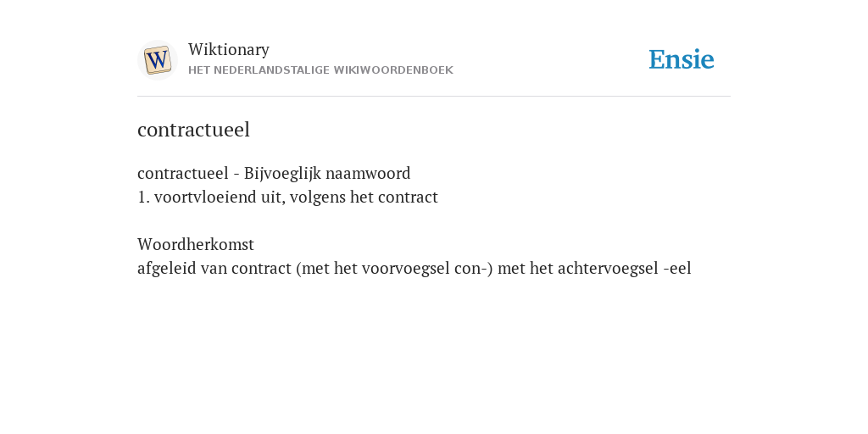Click the etymology line starting 'afgeleid van contract'
Screen dimensions: 868x434
click(x=414, y=269)
